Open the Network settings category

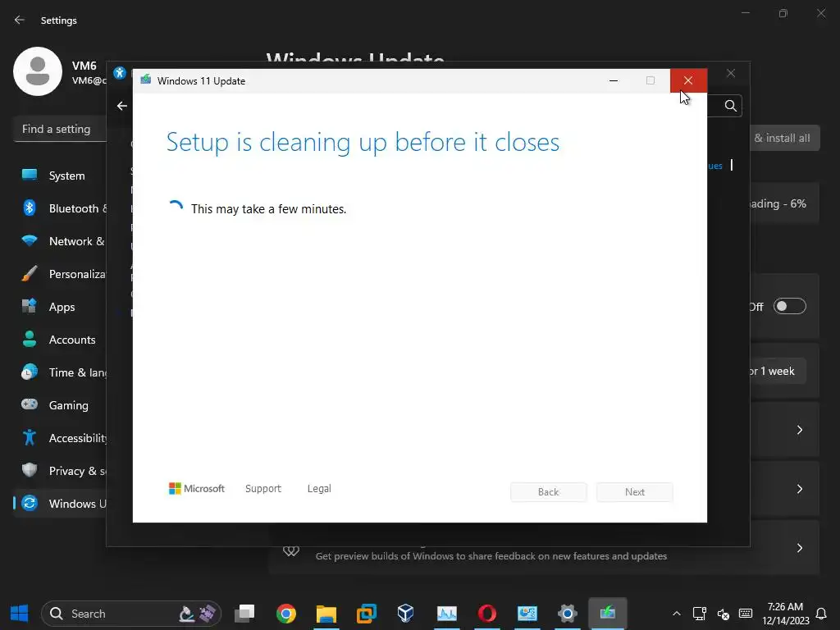tap(60, 241)
